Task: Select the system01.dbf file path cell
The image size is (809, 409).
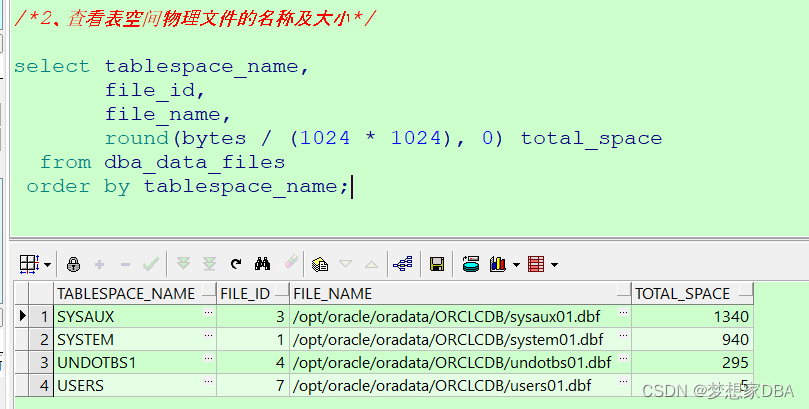Action: pyautogui.click(x=460, y=339)
